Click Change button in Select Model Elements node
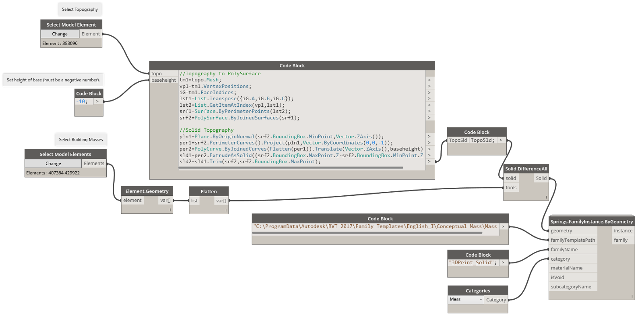The width and height of the screenshot is (644, 317). [53, 164]
